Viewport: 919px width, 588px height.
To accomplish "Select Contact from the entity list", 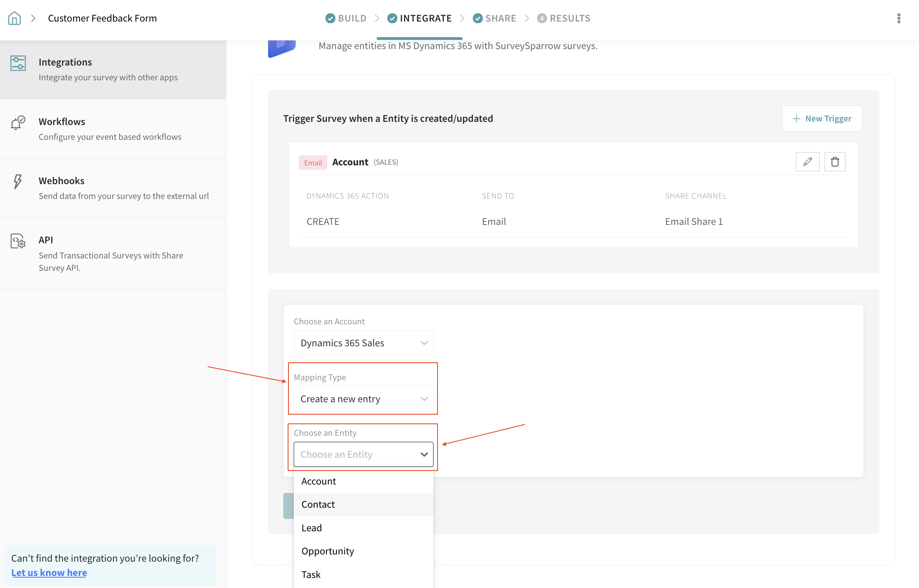I will pyautogui.click(x=318, y=505).
